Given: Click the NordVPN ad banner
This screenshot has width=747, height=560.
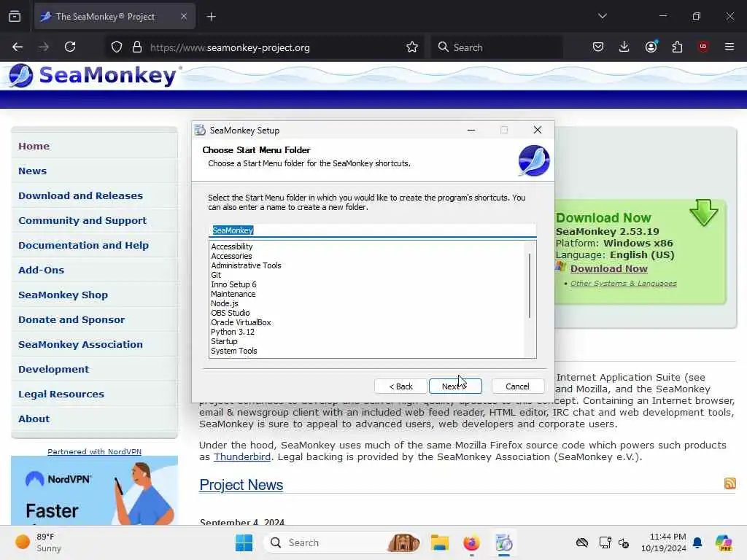Looking at the screenshot, I should pos(94,491).
